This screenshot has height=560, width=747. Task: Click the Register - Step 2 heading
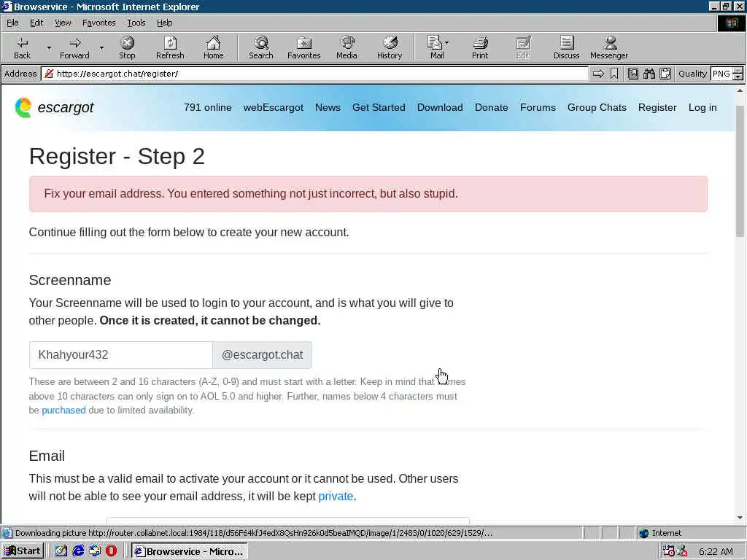(117, 156)
